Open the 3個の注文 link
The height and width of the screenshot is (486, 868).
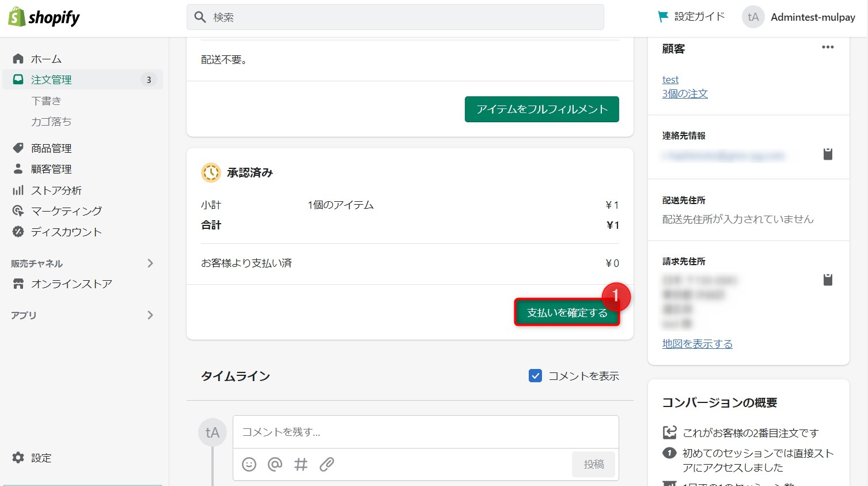[x=685, y=93]
